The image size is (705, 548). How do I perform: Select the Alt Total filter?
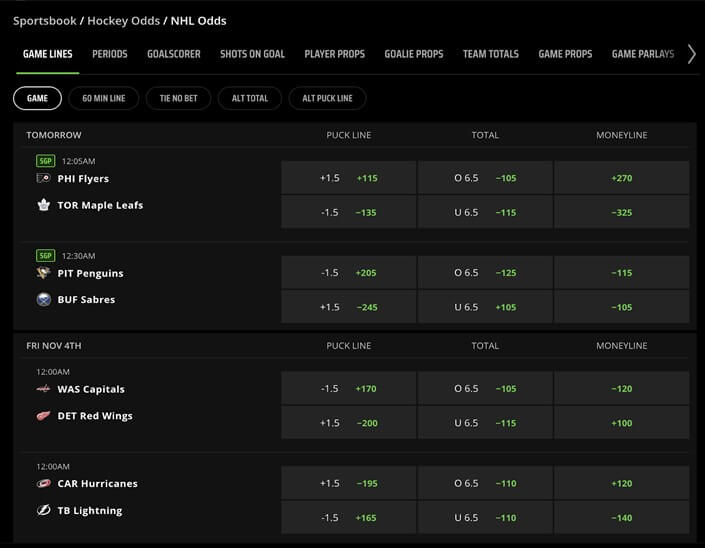[250, 98]
